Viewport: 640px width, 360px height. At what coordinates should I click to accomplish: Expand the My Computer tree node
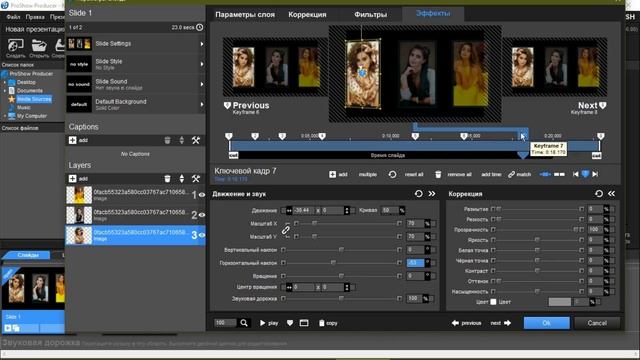5,116
